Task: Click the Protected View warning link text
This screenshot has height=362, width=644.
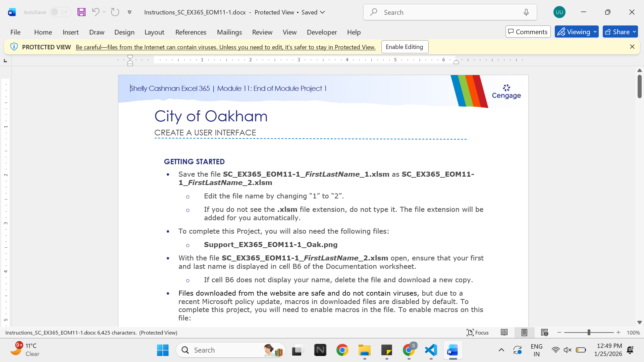Action: pyautogui.click(x=226, y=47)
